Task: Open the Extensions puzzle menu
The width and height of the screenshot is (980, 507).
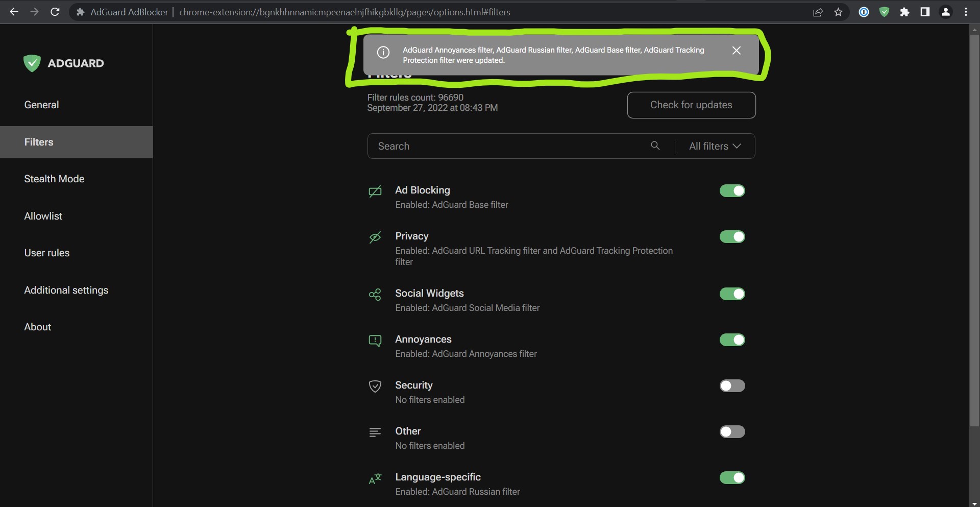Action: (x=904, y=12)
